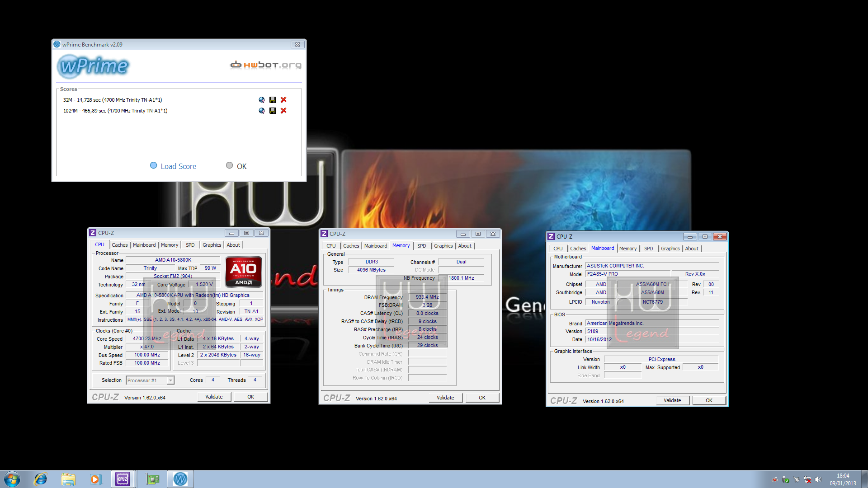
Task: Click OK in the CPU tab window
Action: 251,397
